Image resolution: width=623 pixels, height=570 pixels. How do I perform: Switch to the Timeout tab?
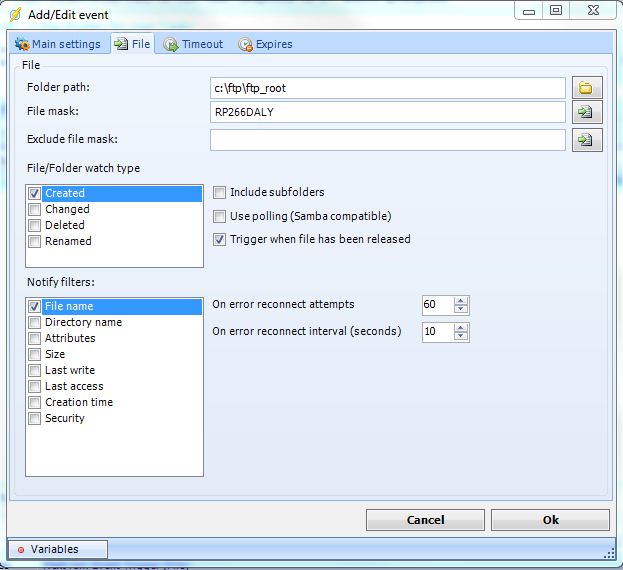(194, 44)
